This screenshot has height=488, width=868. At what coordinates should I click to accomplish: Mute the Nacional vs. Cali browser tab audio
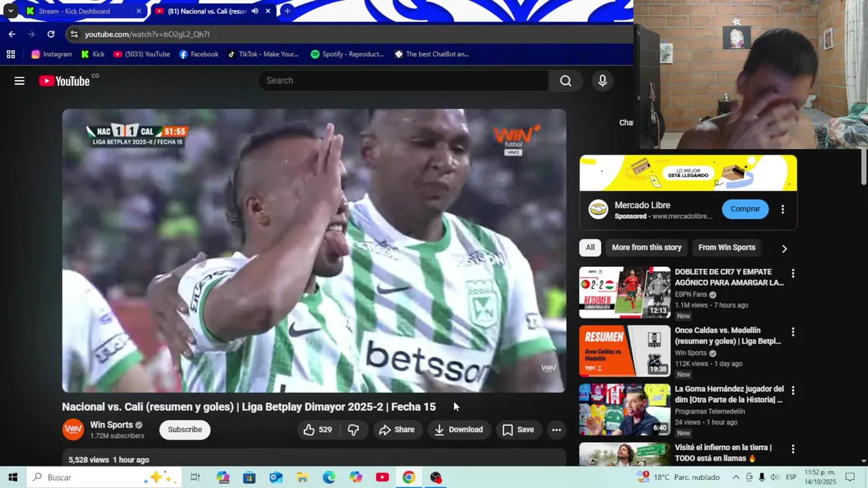(255, 11)
